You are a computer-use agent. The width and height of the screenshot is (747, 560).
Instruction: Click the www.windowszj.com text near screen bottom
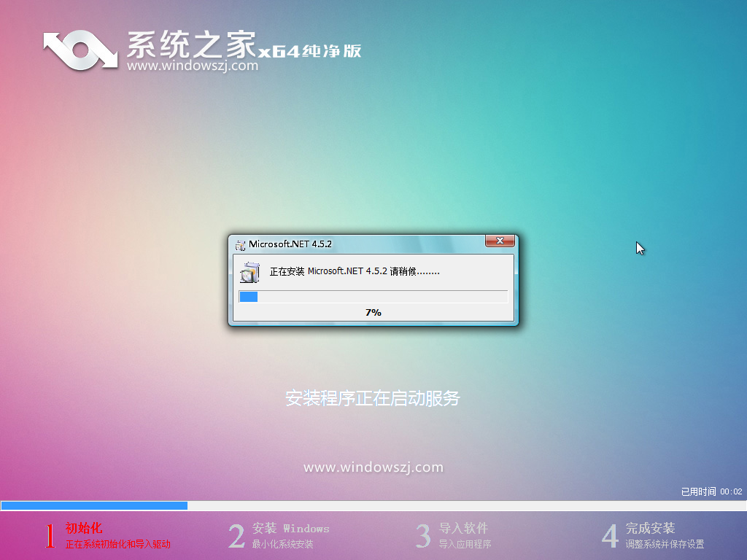click(x=373, y=467)
